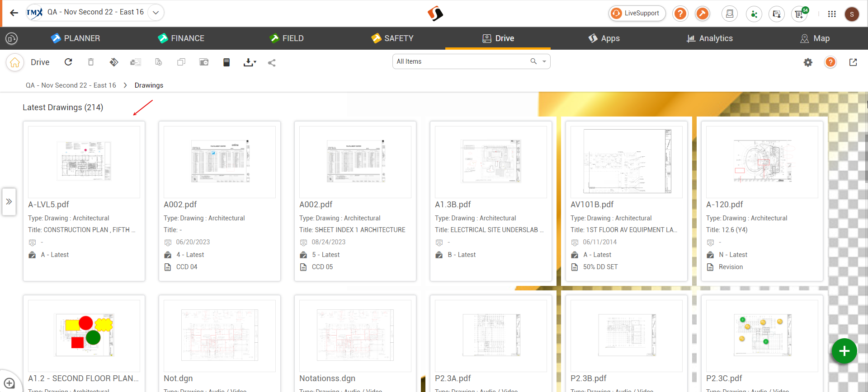The image size is (868, 392).
Task: Click the orange help question icon in header
Action: tap(680, 14)
